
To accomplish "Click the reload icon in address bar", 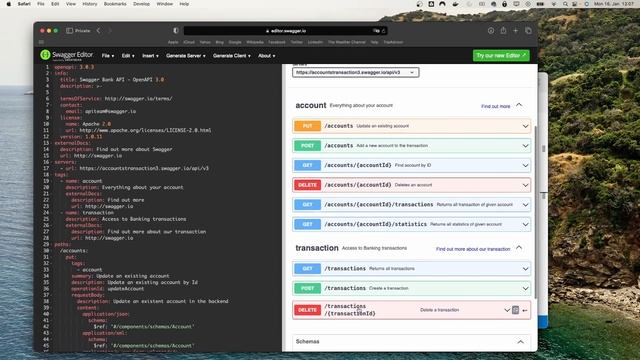I will click(x=383, y=31).
